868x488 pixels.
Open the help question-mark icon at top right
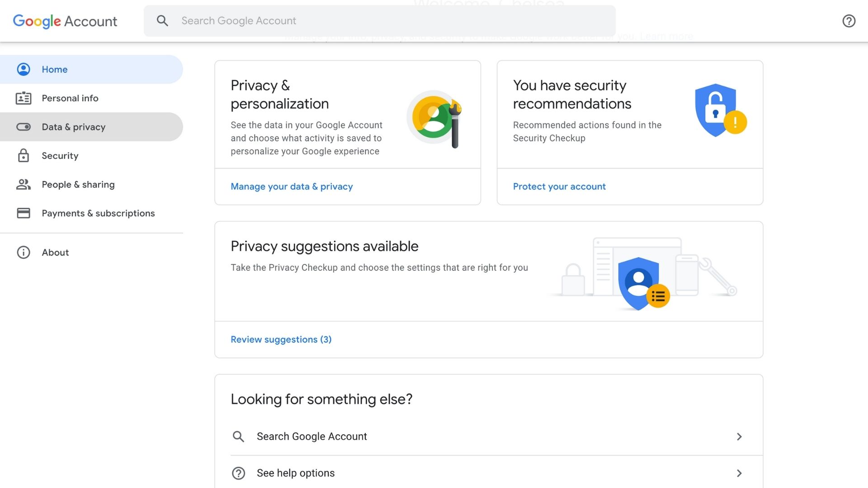tap(849, 21)
